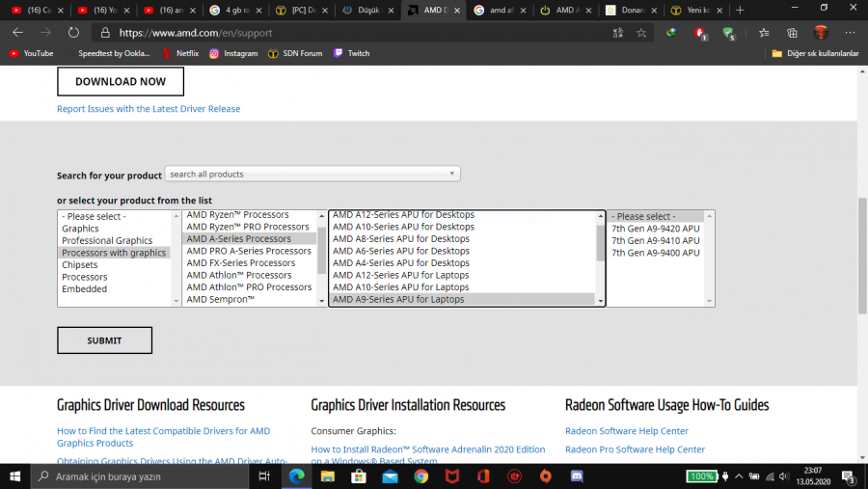
Task: Select AMD Athlon PRO Processors
Action: pos(249,286)
